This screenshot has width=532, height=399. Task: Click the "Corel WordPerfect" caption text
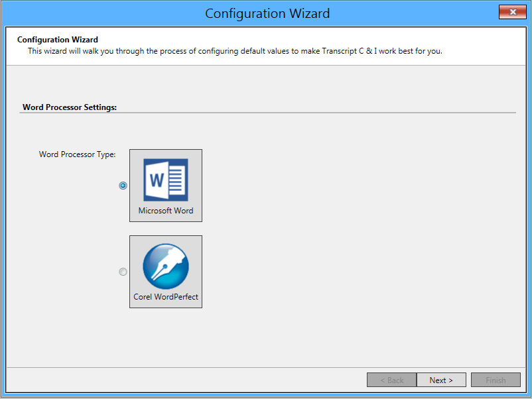166,297
